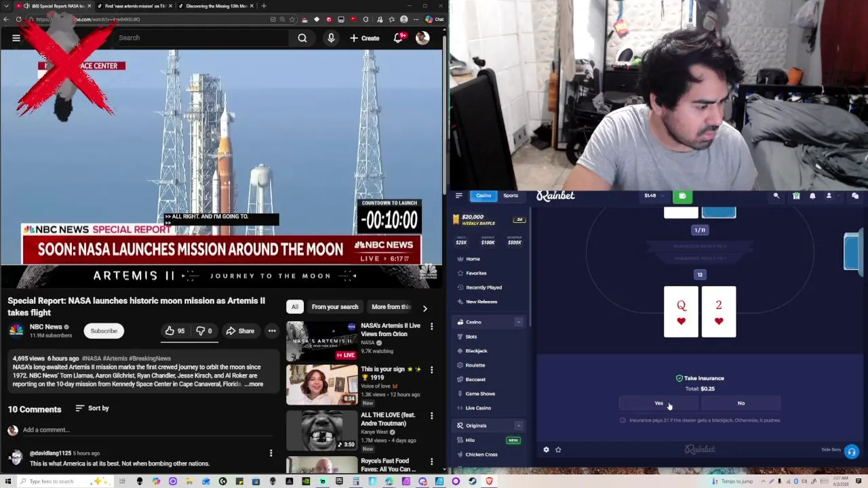The image size is (868, 488).
Task: Show more filter chips with right arrow
Action: click(425, 308)
